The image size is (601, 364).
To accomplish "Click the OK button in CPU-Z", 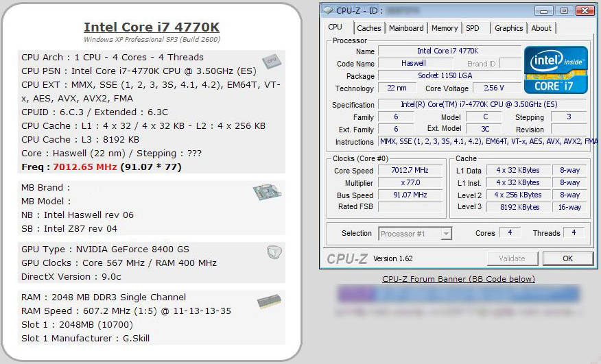I will [x=567, y=258].
